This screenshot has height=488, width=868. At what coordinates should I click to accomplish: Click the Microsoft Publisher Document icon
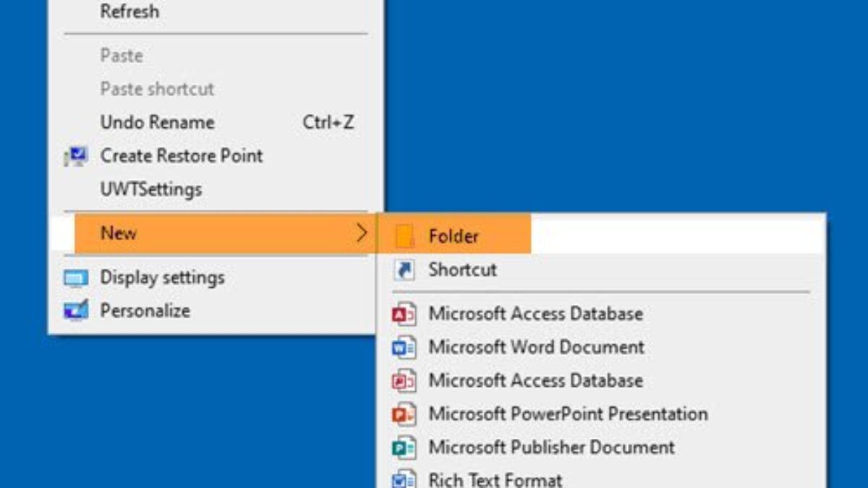404,448
